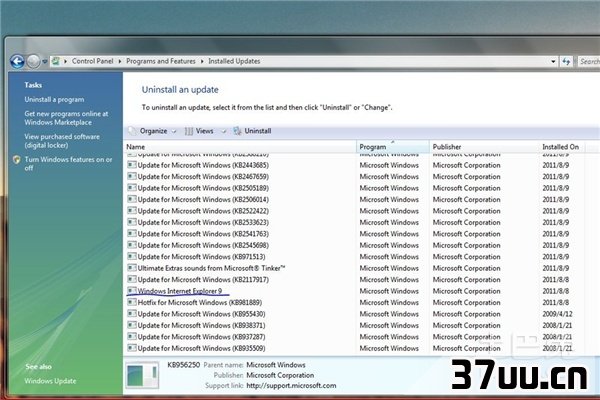Open the Organize menu
Image resolution: width=600 pixels, height=400 pixels.
coord(153,131)
